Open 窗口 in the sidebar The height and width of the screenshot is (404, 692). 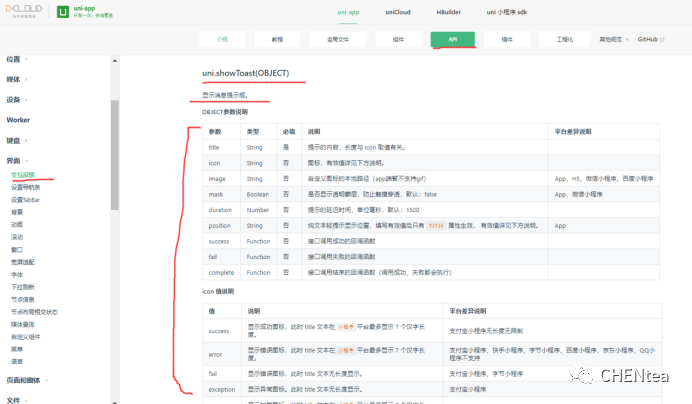click(x=17, y=249)
